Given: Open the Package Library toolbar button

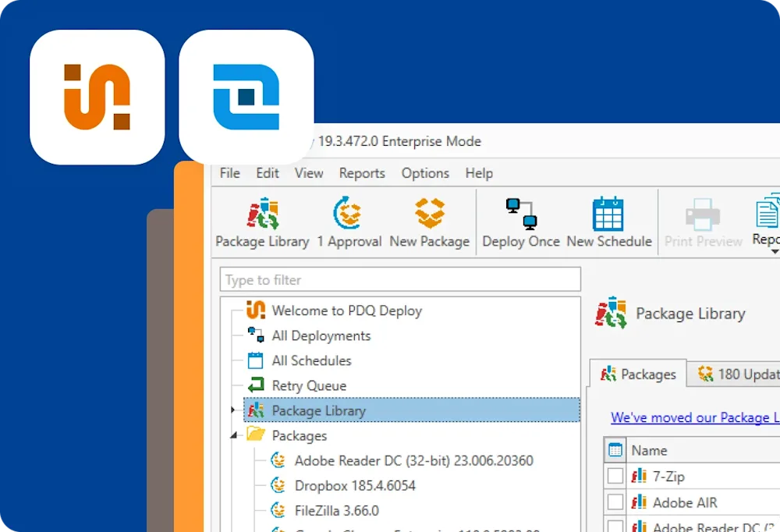Looking at the screenshot, I should [262, 223].
